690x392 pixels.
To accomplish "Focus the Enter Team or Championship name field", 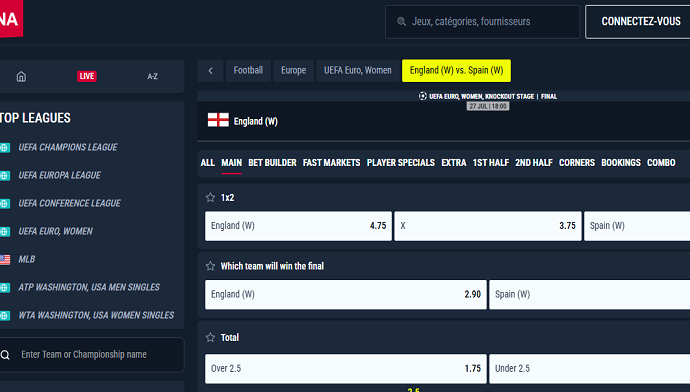I will (x=92, y=355).
